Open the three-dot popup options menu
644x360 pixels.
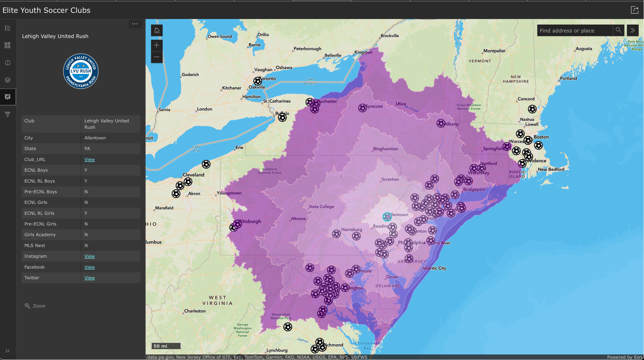click(135, 24)
